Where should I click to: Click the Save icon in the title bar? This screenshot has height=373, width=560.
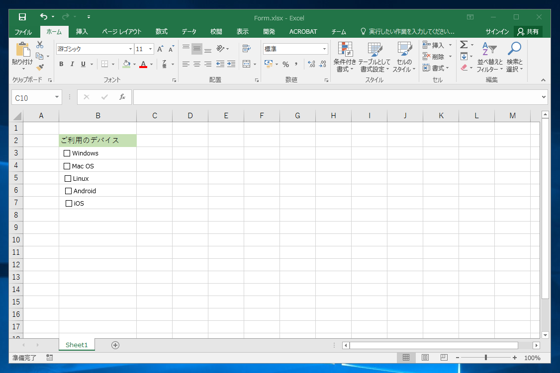[x=22, y=17]
